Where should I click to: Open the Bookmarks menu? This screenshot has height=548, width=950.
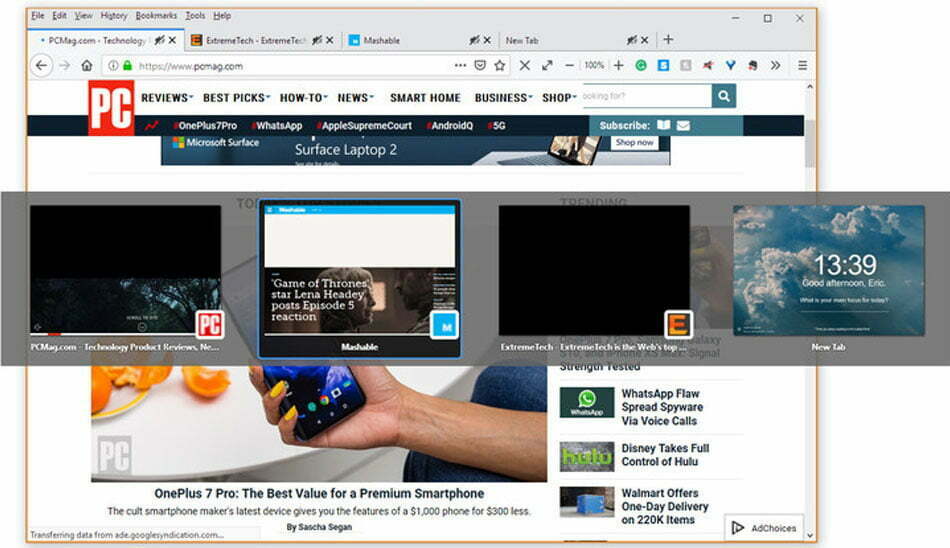[156, 16]
